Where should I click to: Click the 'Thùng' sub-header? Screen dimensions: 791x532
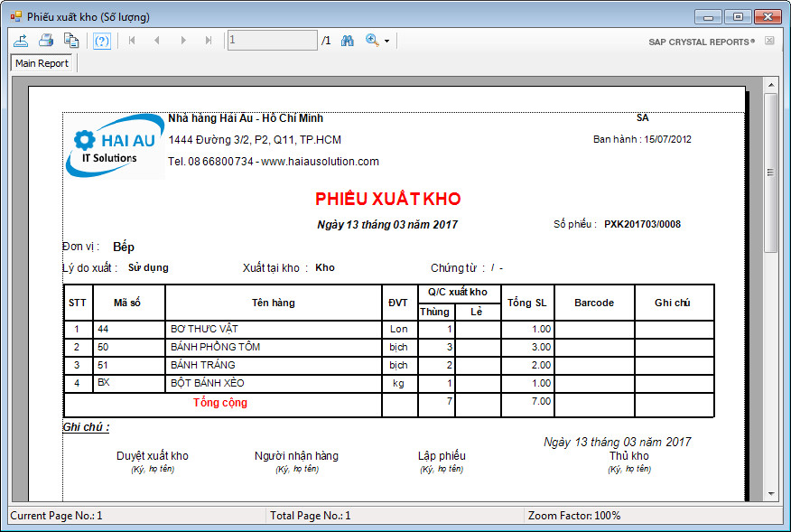[x=435, y=312]
